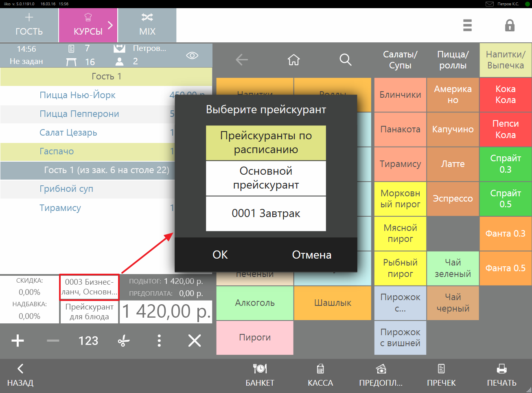This screenshot has height=393, width=532.
Task: Switch to Напитки/Выпечка tab
Action: [506, 60]
